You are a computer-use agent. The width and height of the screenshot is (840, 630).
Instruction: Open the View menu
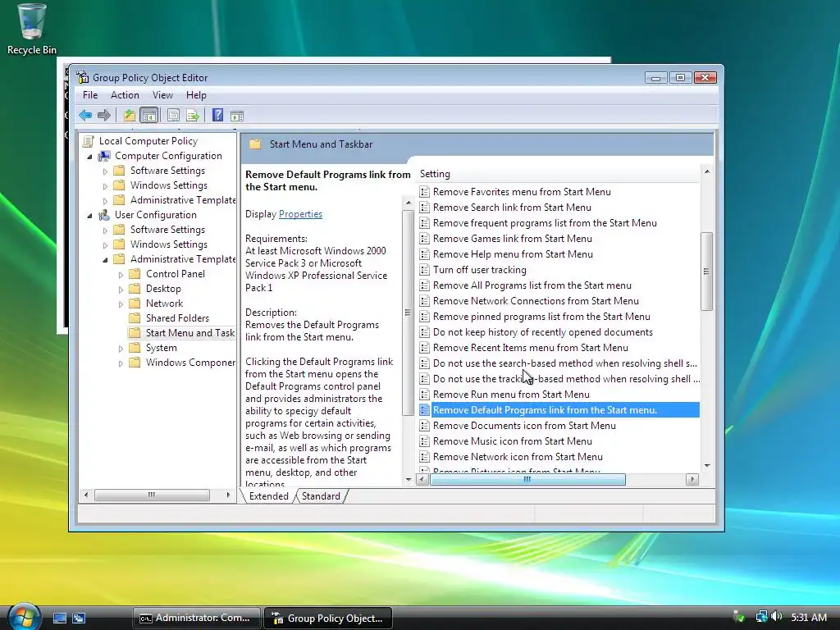(162, 95)
